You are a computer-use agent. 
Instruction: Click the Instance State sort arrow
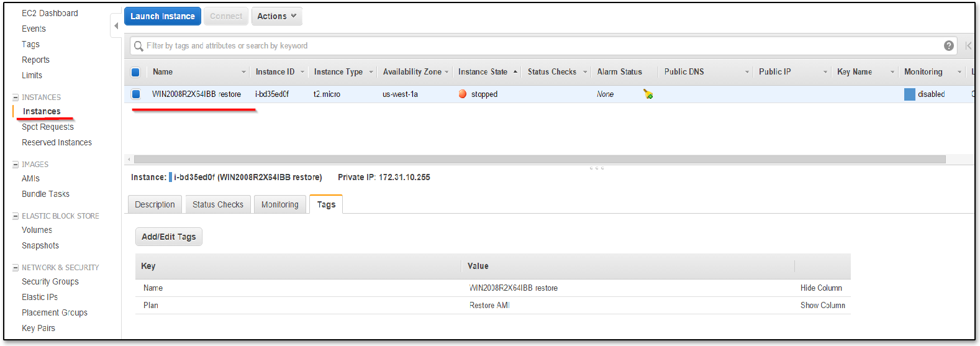click(515, 72)
